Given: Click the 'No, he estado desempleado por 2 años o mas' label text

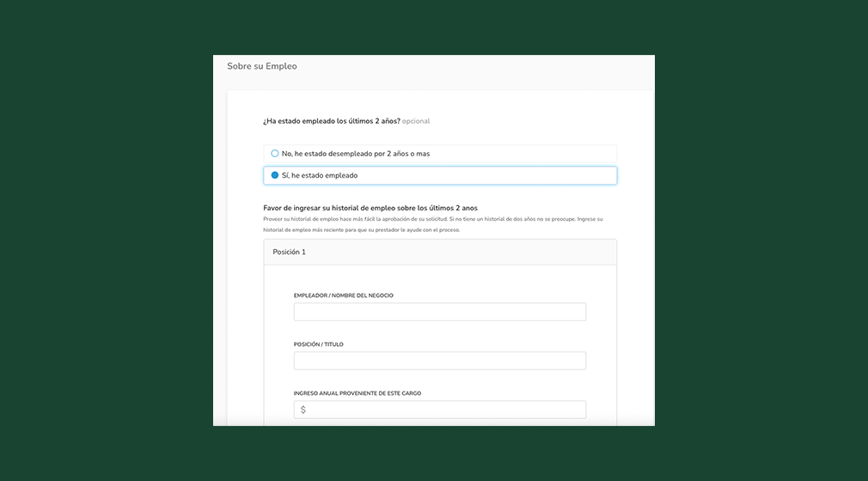Looking at the screenshot, I should pyautogui.click(x=356, y=153).
